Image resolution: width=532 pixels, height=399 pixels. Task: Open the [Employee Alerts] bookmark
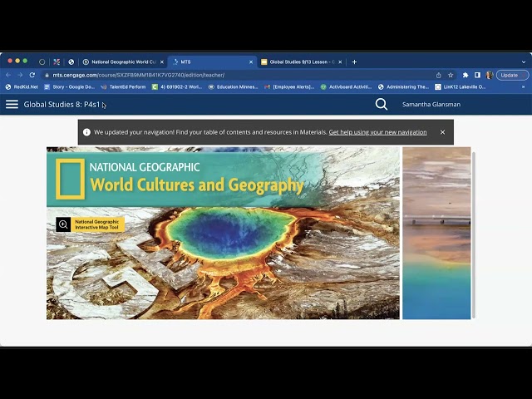coord(289,87)
